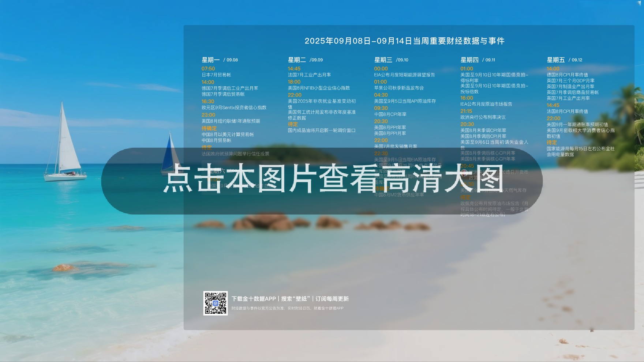This screenshot has width=644, height=362.
Task: Click the '欧元区9月Sentix投资者信心指数' event
Action: tap(234, 108)
